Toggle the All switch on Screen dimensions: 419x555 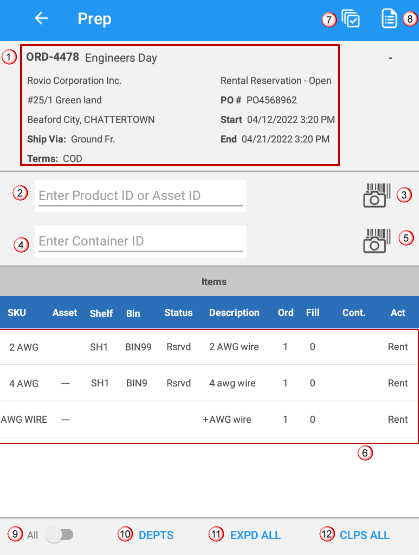coord(59,534)
